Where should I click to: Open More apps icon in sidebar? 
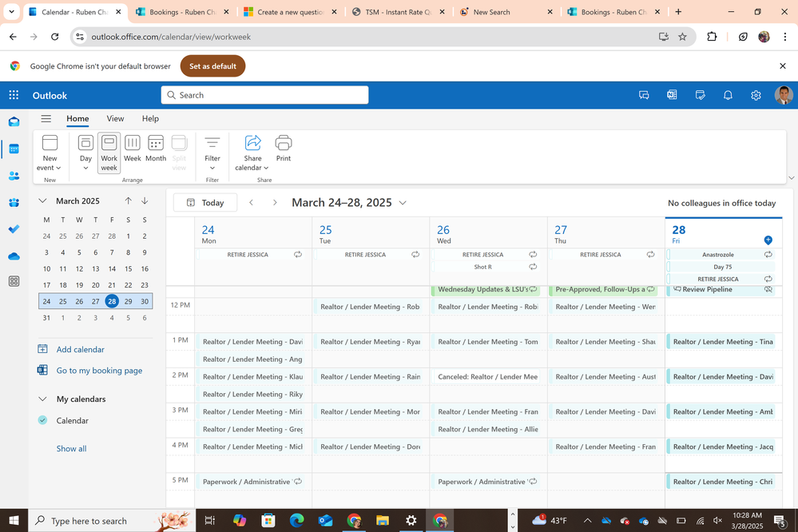pos(14,281)
